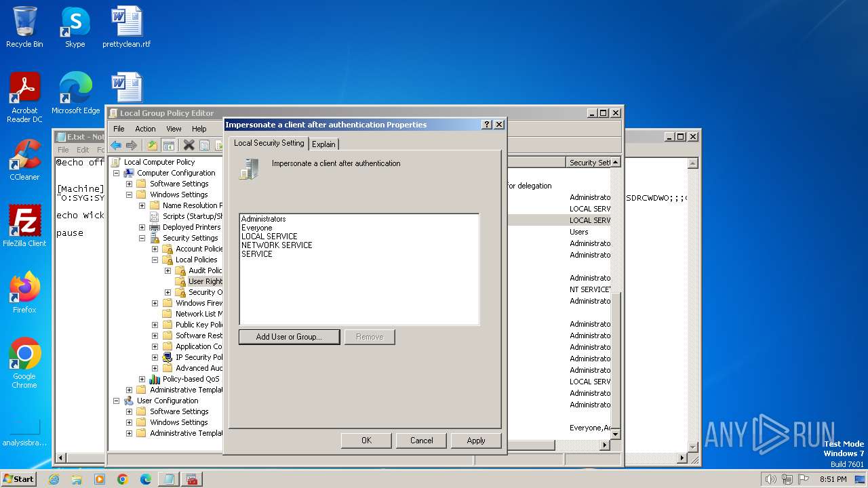Click the Delete X toolbar icon
Viewport: 868px width, 488px height.
[189, 145]
